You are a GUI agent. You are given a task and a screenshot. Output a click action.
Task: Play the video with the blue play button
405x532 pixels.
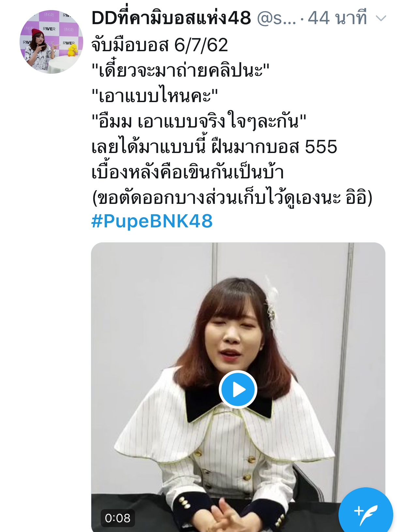click(238, 389)
